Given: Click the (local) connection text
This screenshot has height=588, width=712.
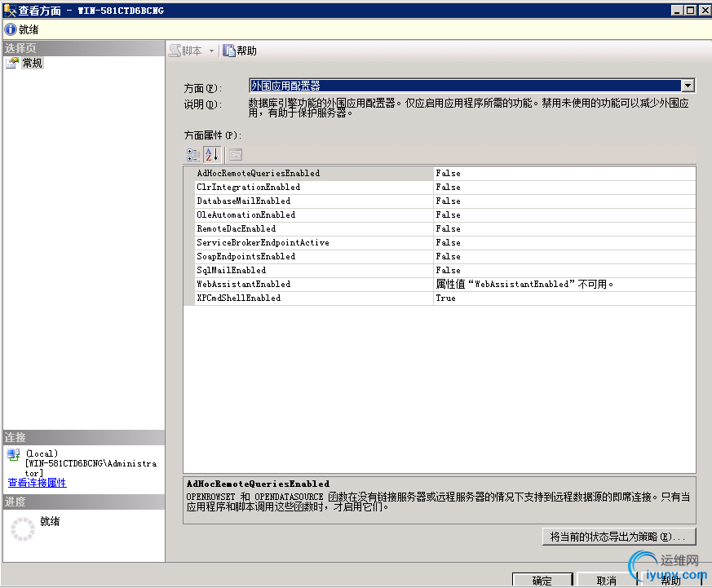Looking at the screenshot, I should [x=42, y=453].
